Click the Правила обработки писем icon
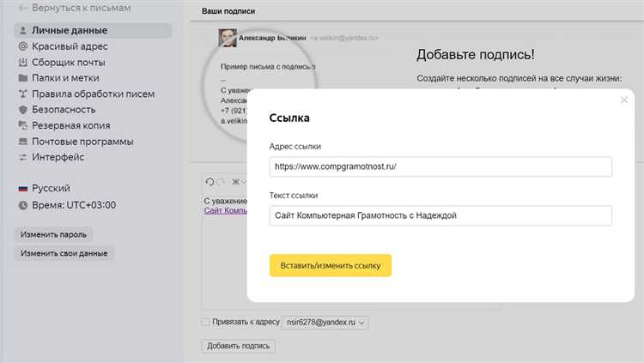Viewport: 644px width, 363px height. pos(23,94)
